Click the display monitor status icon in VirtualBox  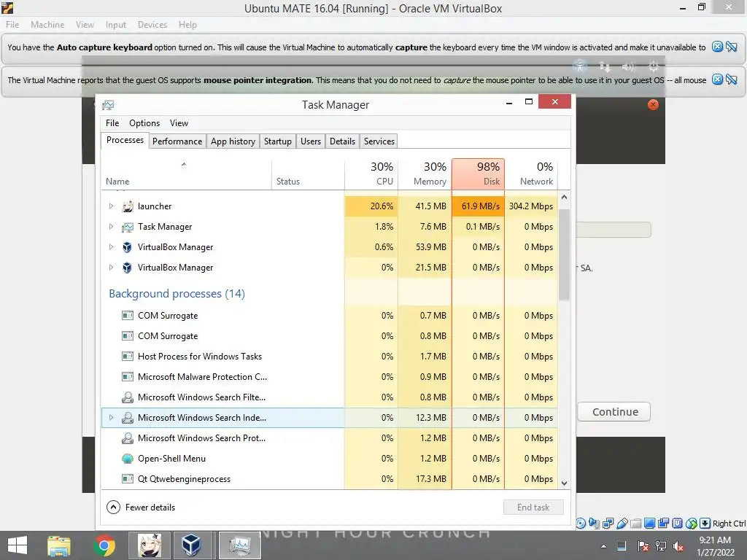[x=649, y=524]
